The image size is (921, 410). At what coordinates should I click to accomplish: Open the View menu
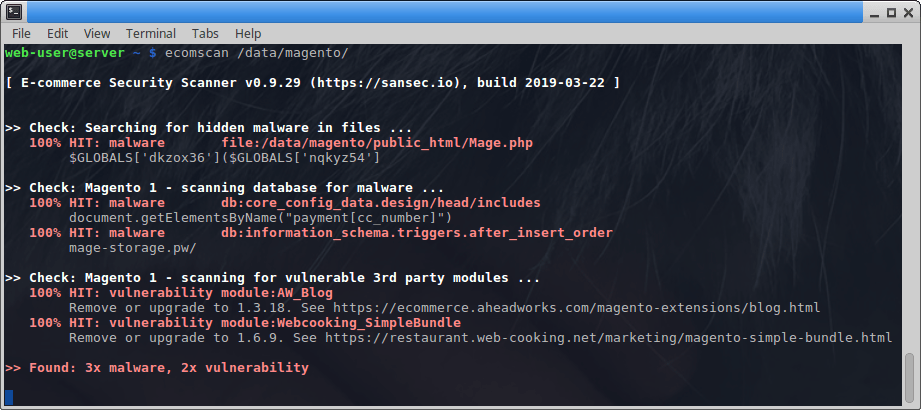pos(97,33)
